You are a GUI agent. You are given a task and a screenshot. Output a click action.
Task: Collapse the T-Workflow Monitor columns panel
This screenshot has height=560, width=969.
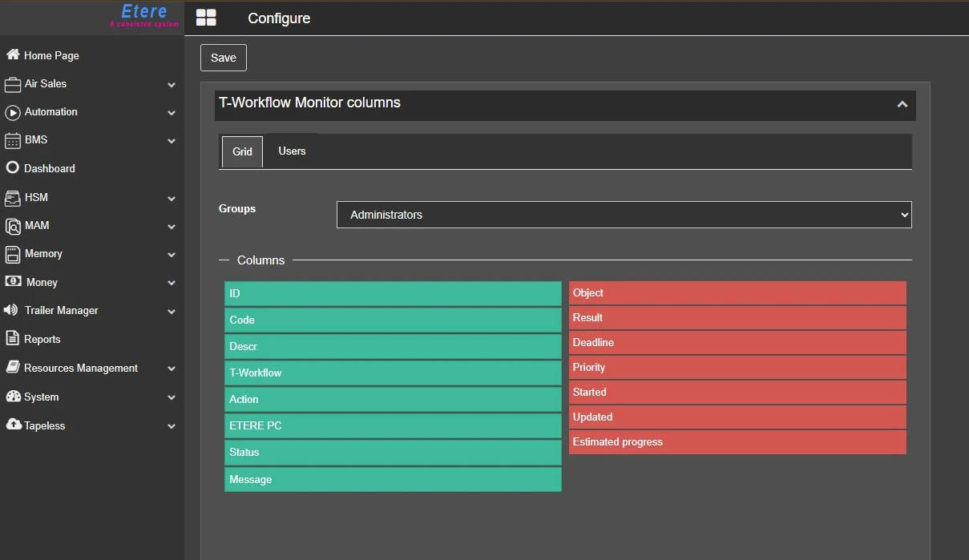pos(902,104)
